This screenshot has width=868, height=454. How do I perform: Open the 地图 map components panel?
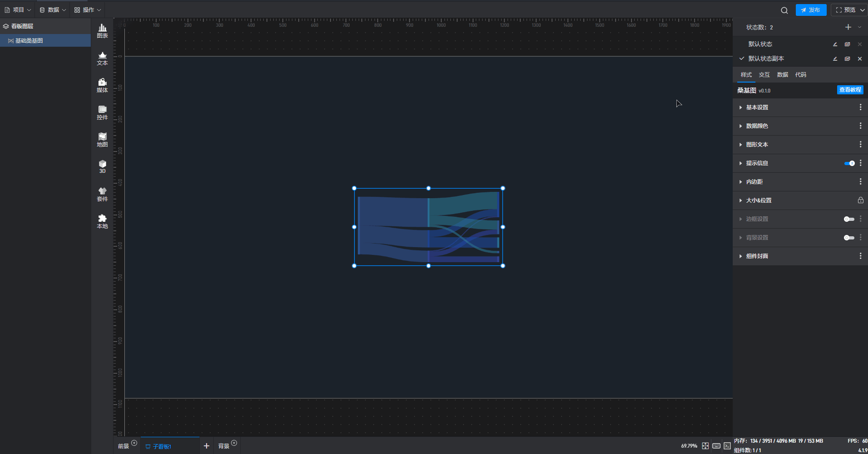pos(102,140)
